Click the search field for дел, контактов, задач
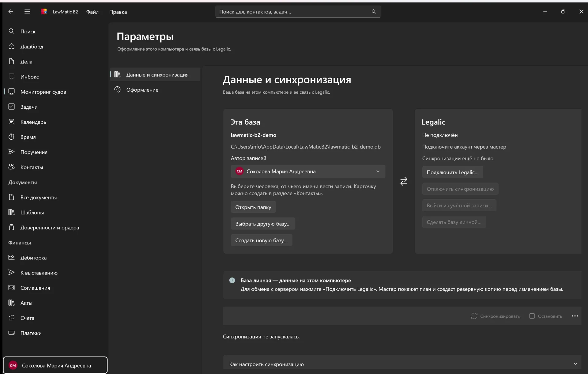 (x=298, y=12)
